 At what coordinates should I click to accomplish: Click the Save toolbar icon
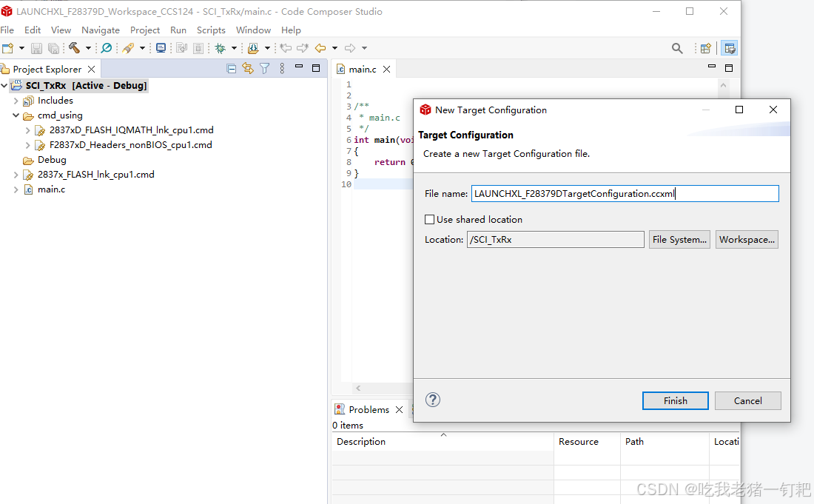tap(36, 48)
